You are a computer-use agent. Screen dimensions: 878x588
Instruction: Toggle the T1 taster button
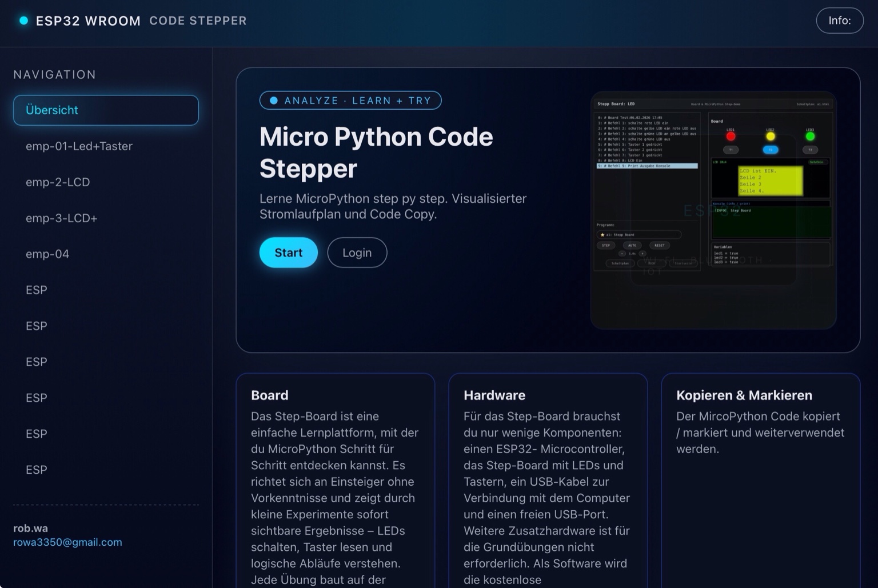pos(731,150)
